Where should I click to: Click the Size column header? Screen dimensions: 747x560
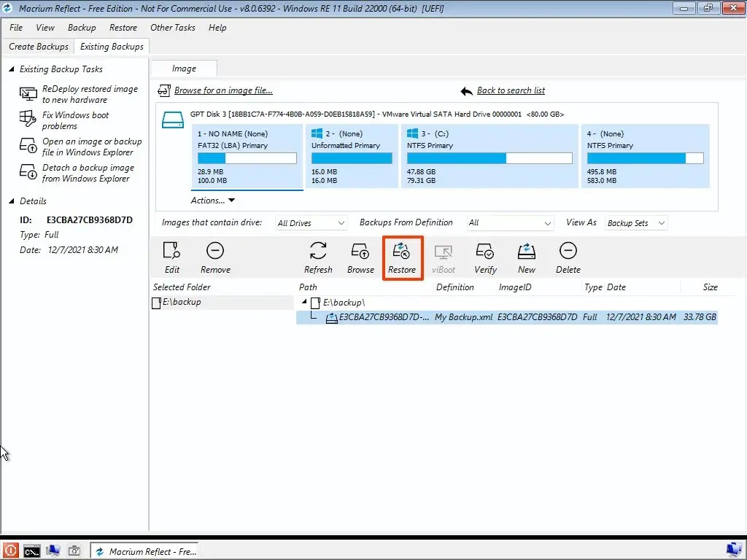point(710,287)
